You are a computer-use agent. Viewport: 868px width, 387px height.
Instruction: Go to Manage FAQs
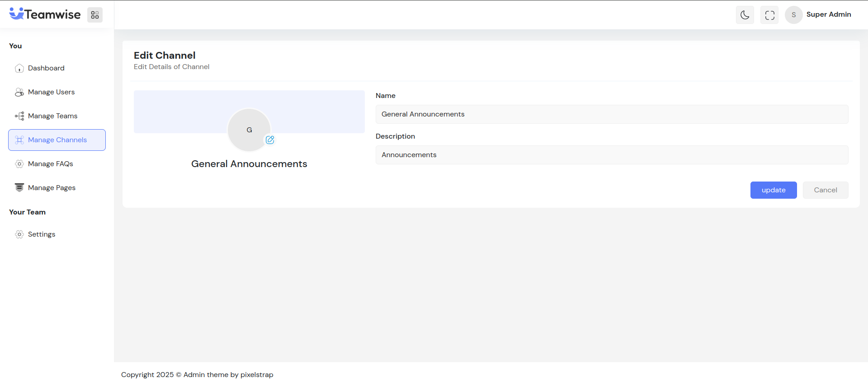(50, 164)
